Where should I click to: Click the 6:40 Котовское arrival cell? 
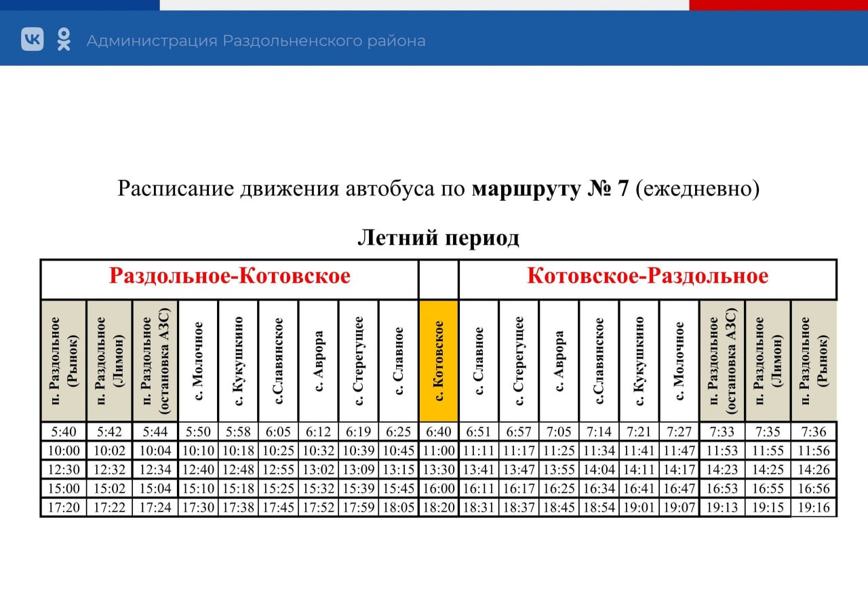[439, 431]
